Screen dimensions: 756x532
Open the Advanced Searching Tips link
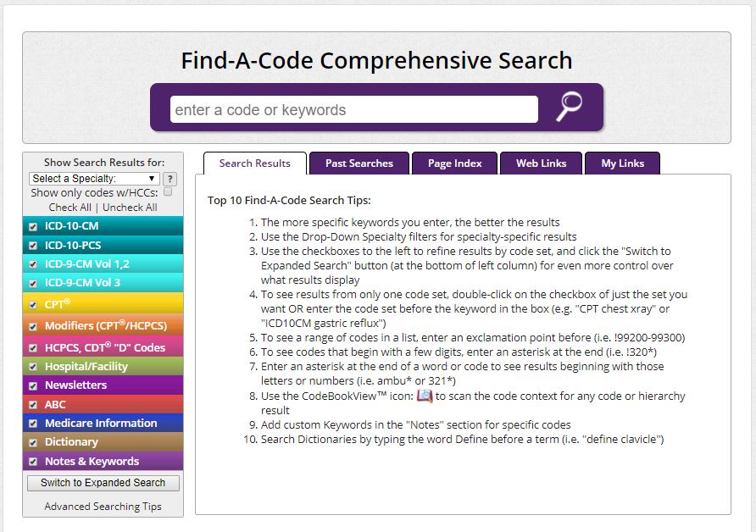point(103,507)
